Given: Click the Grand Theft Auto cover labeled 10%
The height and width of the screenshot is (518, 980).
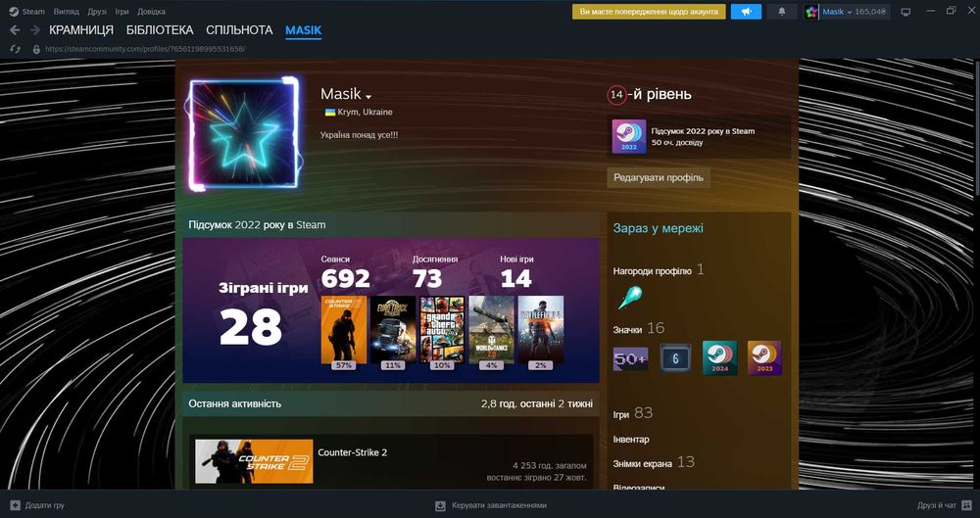Looking at the screenshot, I should pyautogui.click(x=442, y=329).
